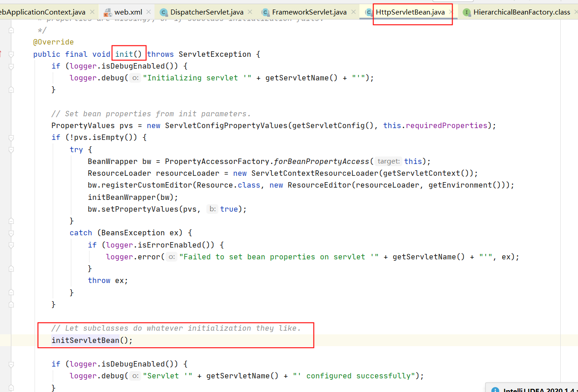
Task: Click registerCustomEditor method call
Action: (146, 185)
